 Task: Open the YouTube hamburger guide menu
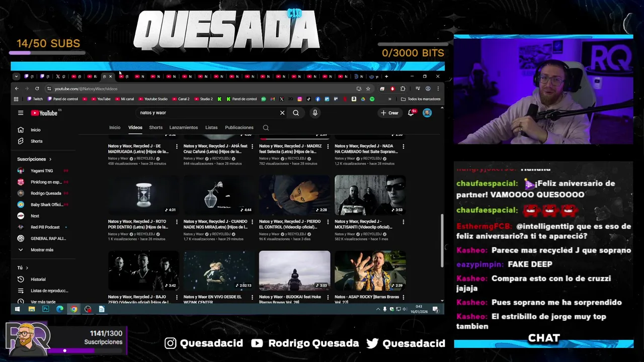21,113
